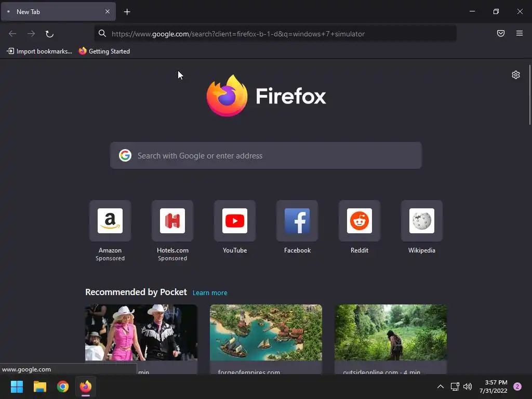Click Import bookmarks in the bookmarks bar
Viewport: 532px width, 399px height.
click(39, 51)
